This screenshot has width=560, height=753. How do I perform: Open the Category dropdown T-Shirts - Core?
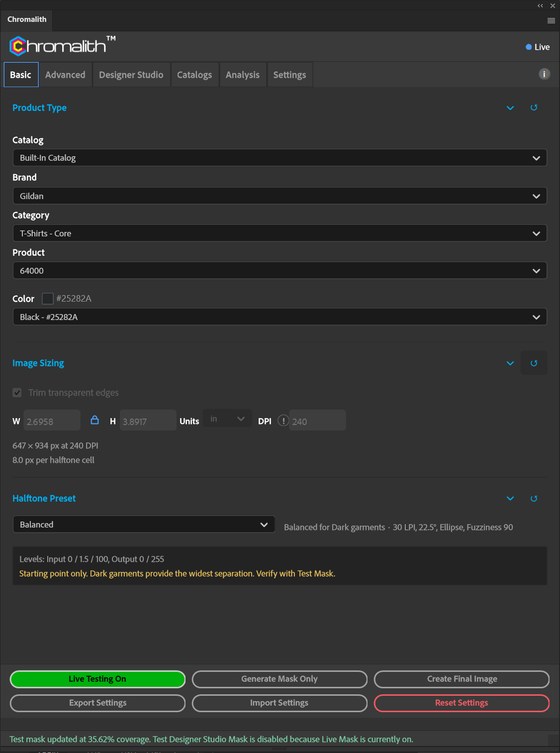(280, 233)
